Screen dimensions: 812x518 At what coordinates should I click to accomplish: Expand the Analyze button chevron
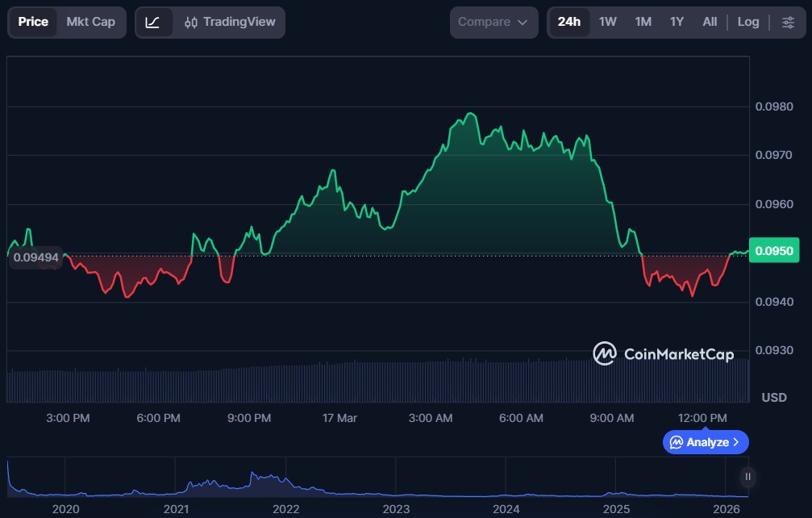point(736,442)
